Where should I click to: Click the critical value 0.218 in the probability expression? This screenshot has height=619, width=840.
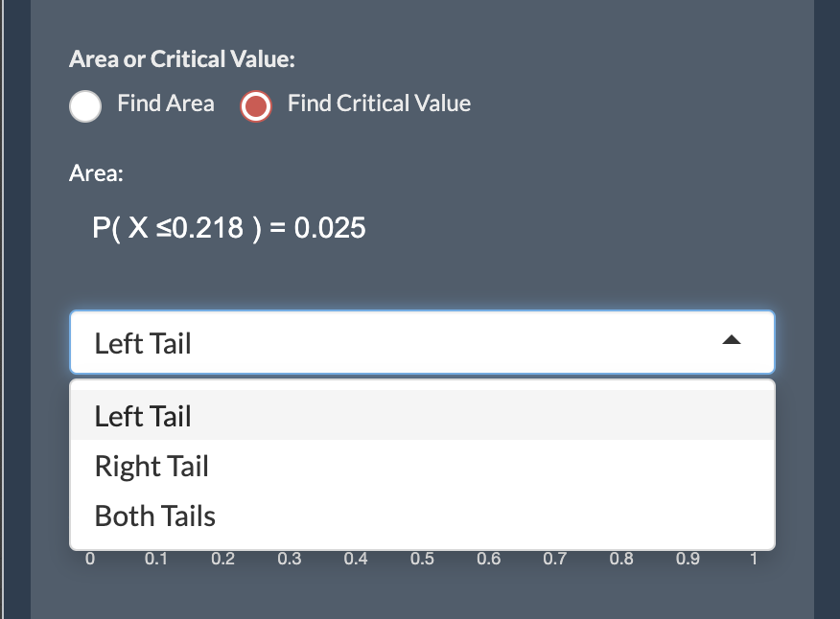[x=207, y=228]
